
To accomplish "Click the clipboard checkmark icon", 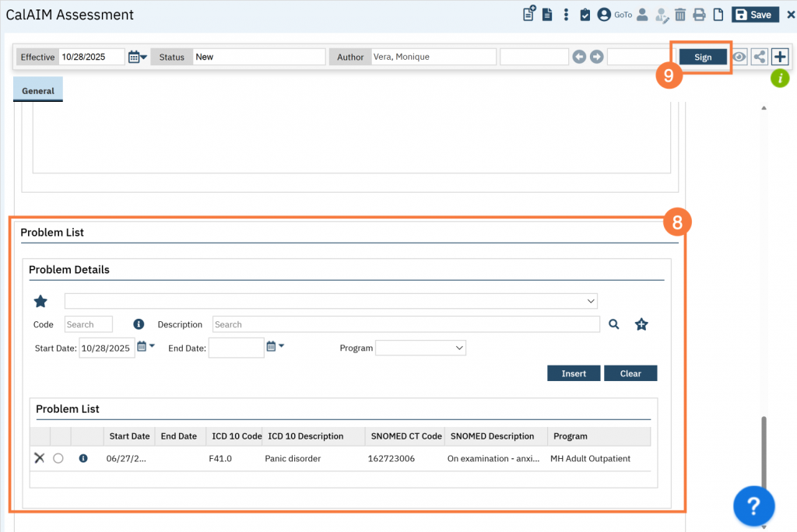I will tap(585, 15).
